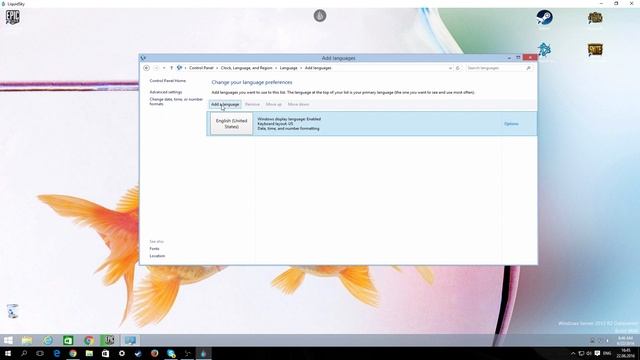
Task: Select the Control Panel window on the remote taskbar
Action: click(x=130, y=340)
